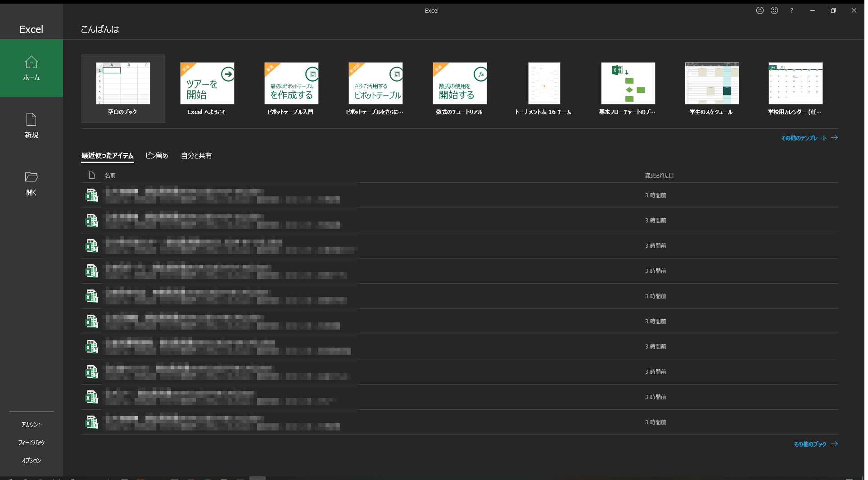868x480 pixels.
Task: Open the ninth recent workbook's Excel icon
Action: [x=92, y=397]
